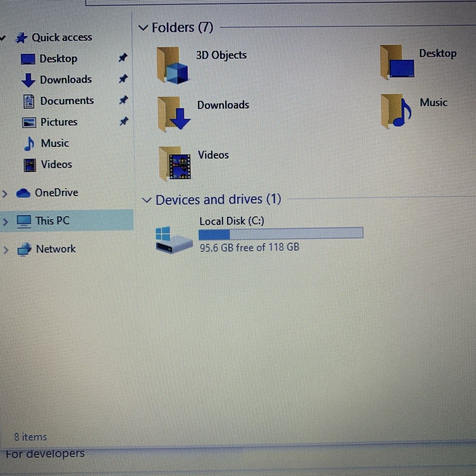
Task: Open Music label in the navigation pane
Action: pos(55,143)
